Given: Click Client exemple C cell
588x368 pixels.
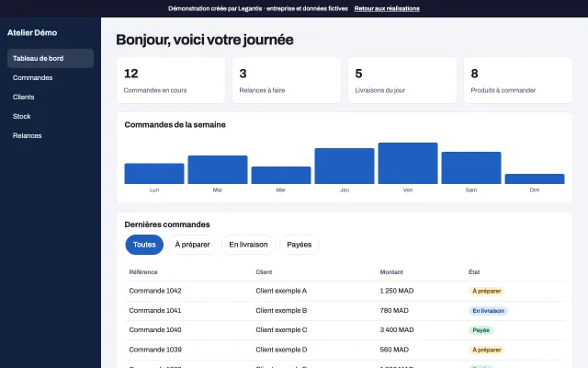Looking at the screenshot, I should click(x=281, y=329).
